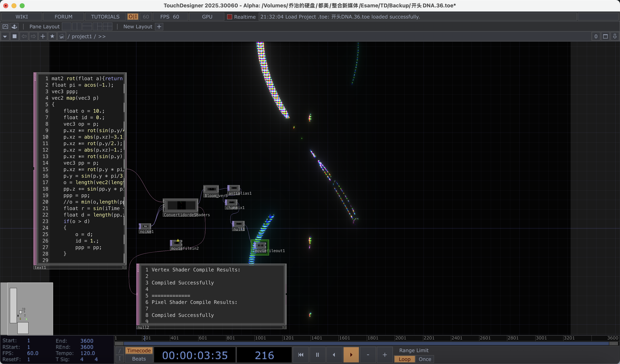Click the range bar right end handle
620x364 pixels.
click(614, 343)
